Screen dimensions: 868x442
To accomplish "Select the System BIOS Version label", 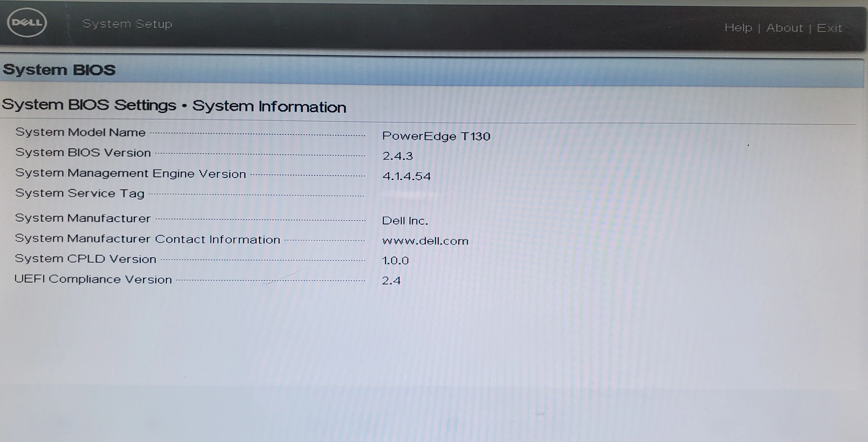I will (x=83, y=153).
